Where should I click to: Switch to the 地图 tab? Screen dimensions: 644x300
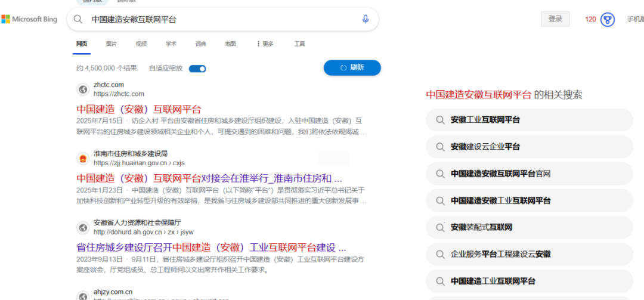tap(230, 44)
